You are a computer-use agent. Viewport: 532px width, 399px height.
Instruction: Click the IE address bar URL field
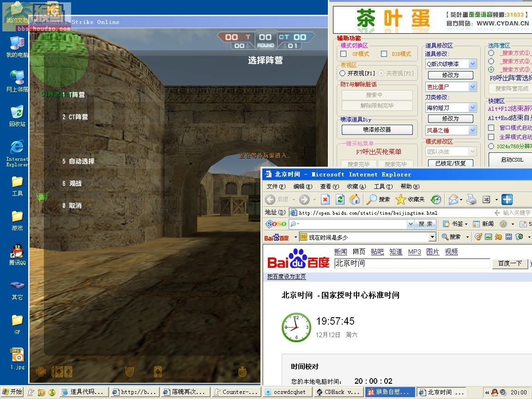[390, 213]
